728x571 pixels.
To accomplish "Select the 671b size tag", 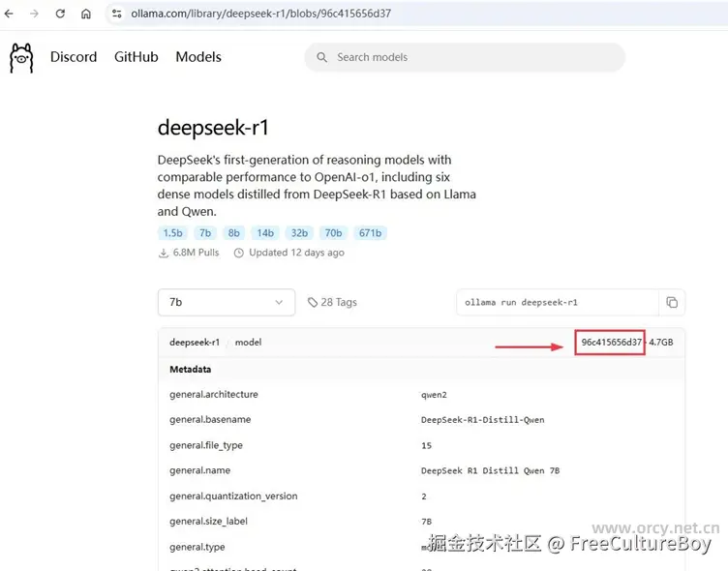I will coord(370,232).
